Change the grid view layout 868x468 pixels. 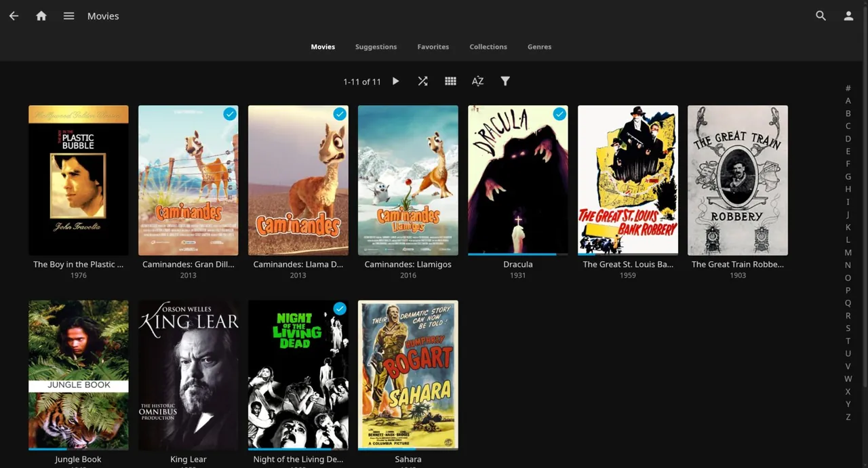450,81
